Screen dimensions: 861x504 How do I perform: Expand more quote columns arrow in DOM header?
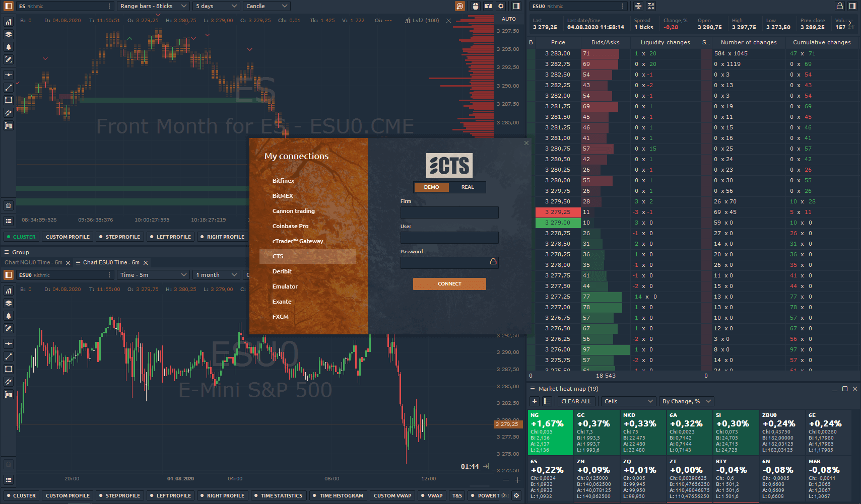[x=850, y=23]
